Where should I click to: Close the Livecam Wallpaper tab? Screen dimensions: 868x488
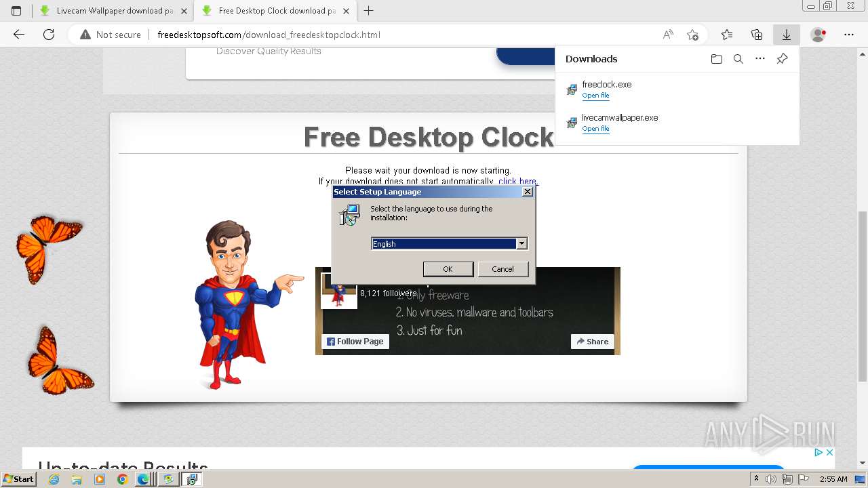pos(184,11)
